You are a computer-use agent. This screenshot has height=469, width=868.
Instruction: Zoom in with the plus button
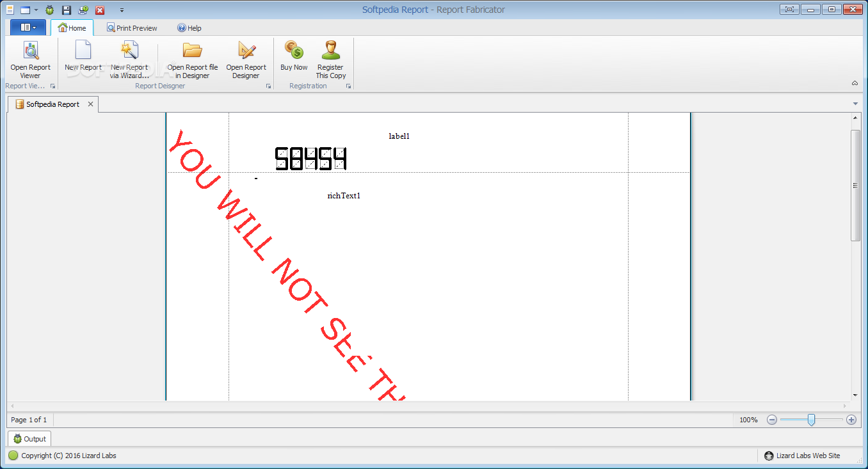pos(851,420)
